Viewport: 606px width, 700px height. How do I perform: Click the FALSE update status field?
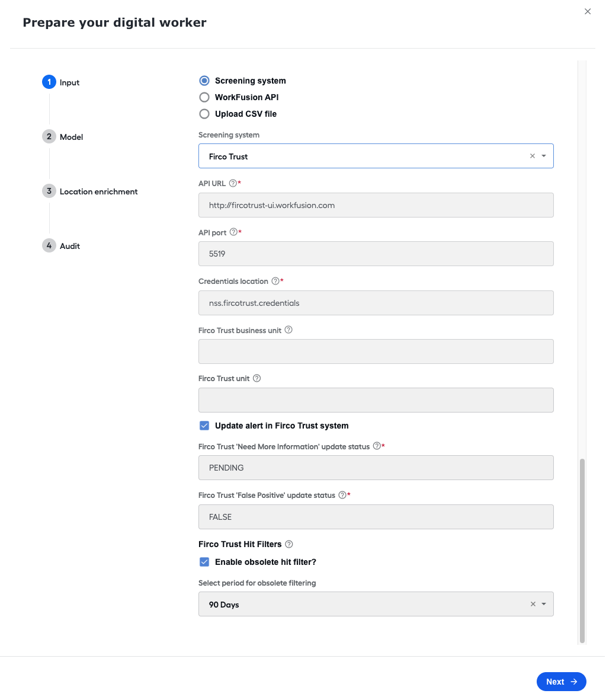coord(376,517)
